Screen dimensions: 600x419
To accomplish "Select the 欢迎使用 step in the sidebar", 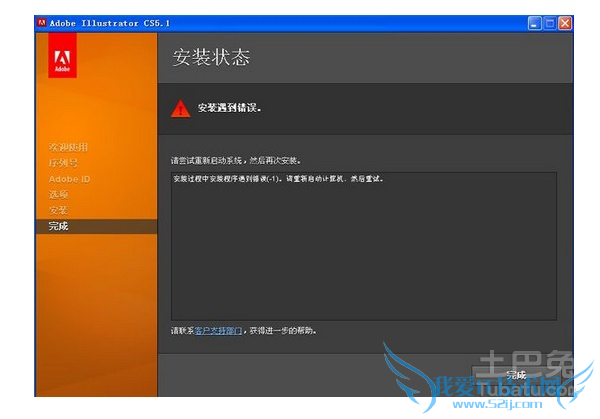I will 68,147.
